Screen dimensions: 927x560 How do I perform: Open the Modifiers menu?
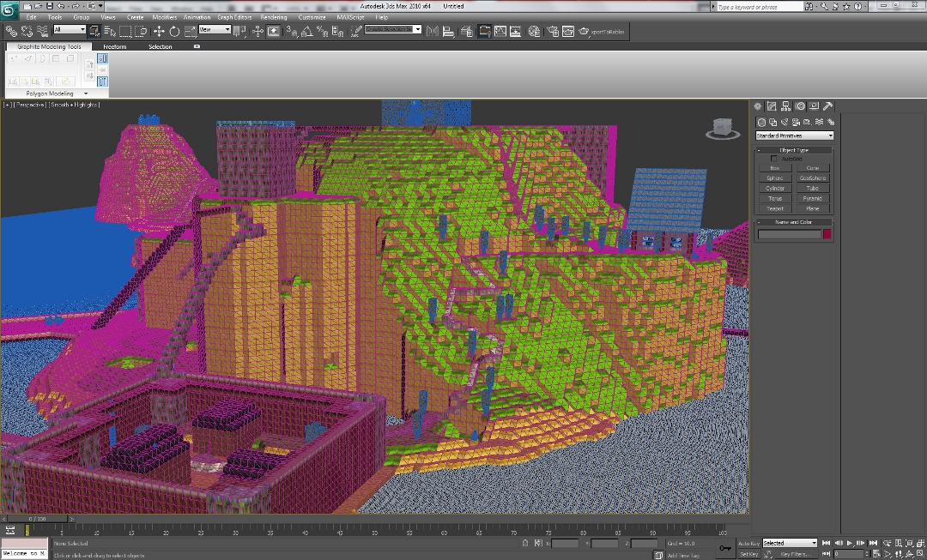[164, 17]
